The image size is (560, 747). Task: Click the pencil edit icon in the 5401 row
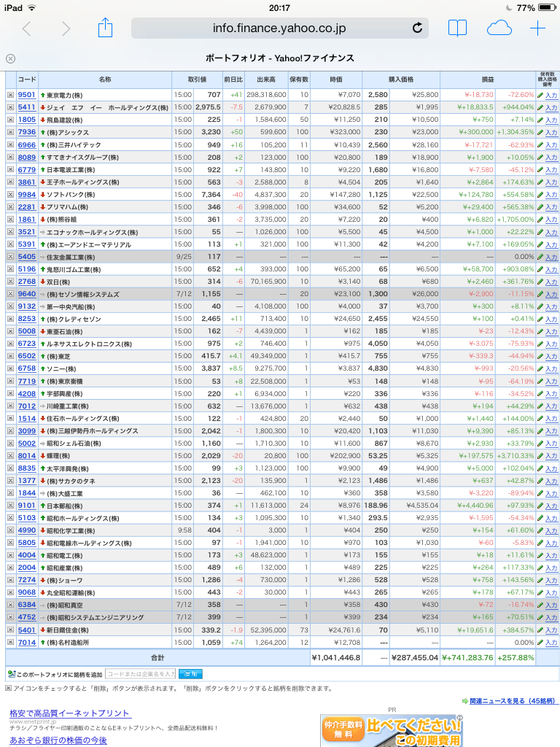(x=540, y=630)
